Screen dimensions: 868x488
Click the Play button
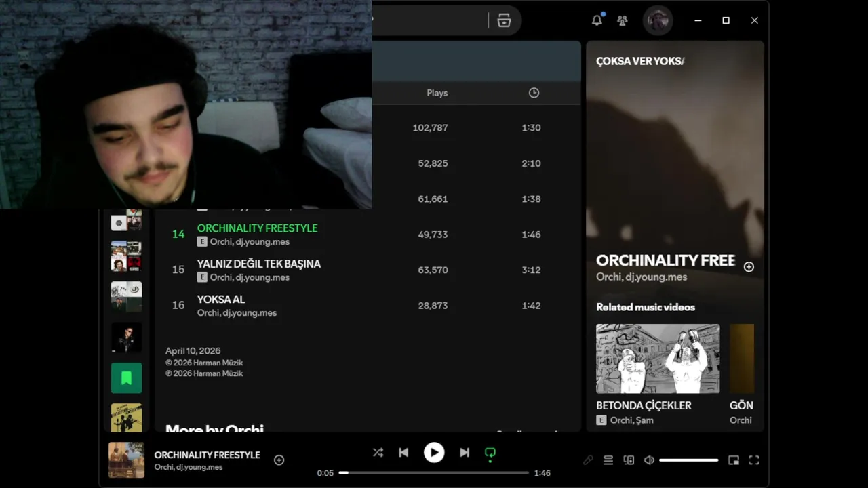[434, 453]
